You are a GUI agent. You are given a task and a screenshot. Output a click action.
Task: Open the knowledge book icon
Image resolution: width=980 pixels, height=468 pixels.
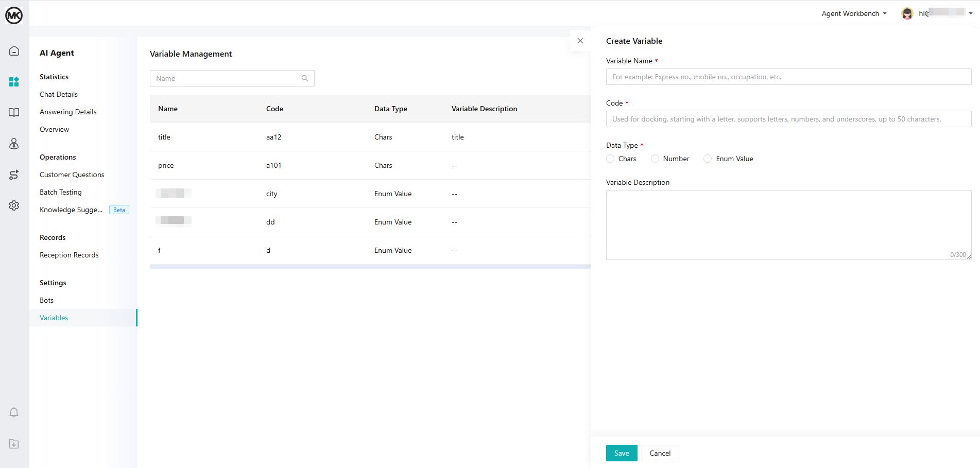(x=14, y=112)
